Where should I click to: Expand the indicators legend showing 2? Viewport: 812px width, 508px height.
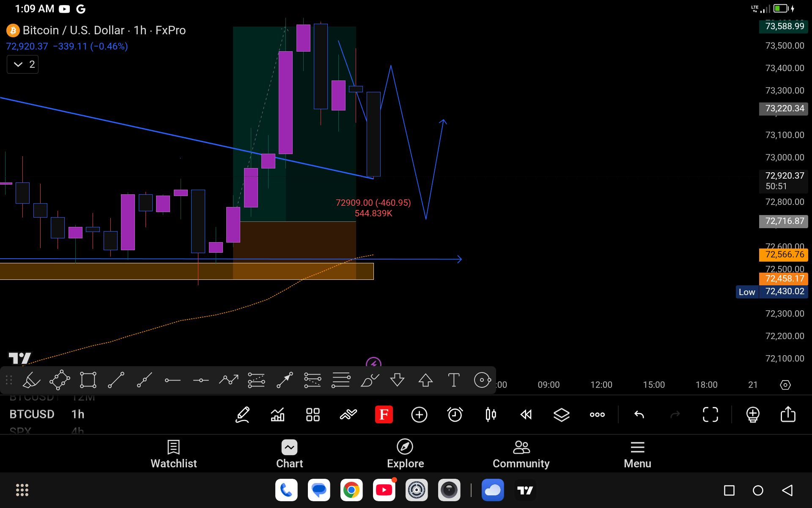[23, 64]
